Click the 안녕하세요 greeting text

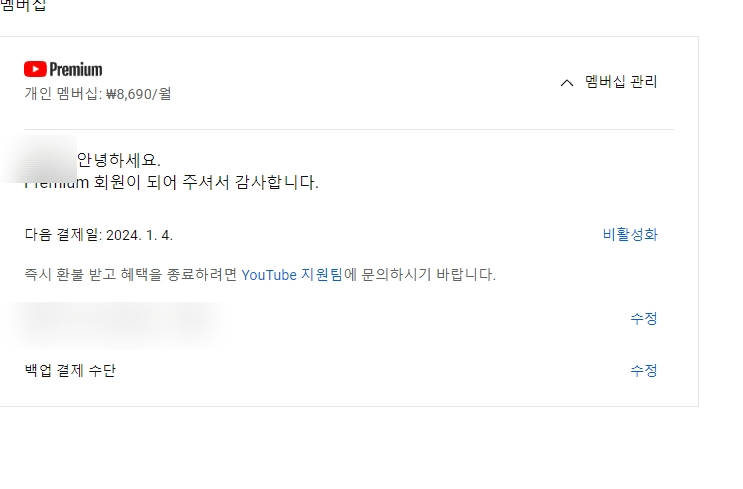pos(118,160)
